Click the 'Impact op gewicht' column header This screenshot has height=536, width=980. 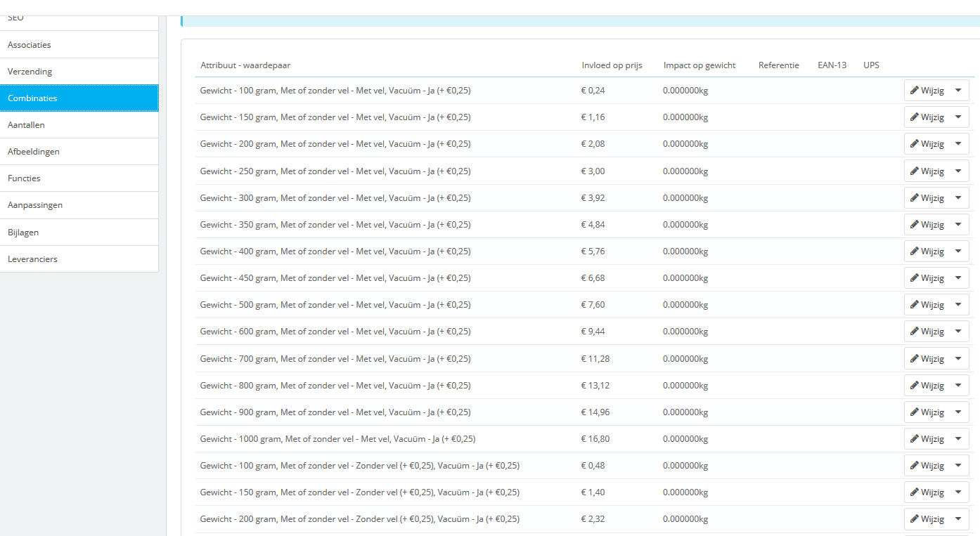click(699, 65)
